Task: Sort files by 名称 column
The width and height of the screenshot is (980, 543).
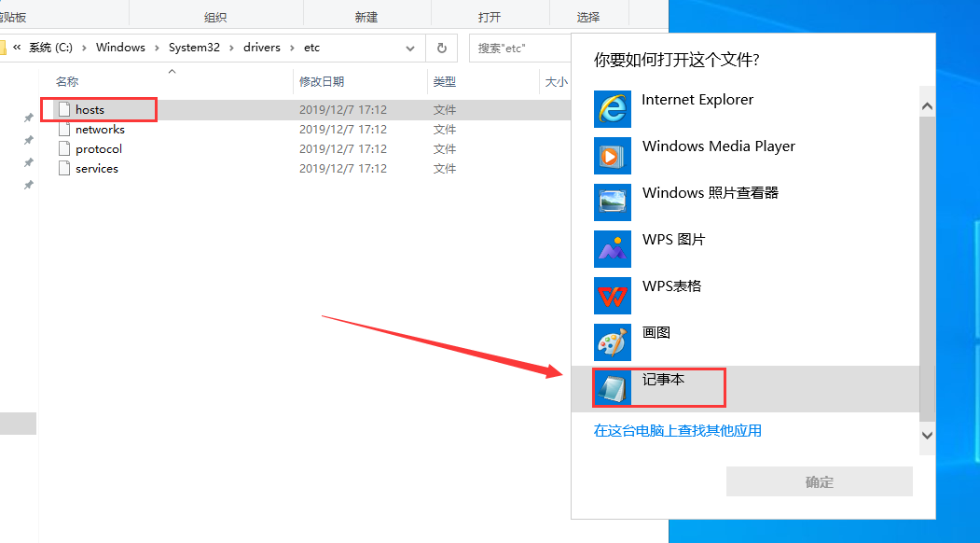Action: pyautogui.click(x=67, y=82)
